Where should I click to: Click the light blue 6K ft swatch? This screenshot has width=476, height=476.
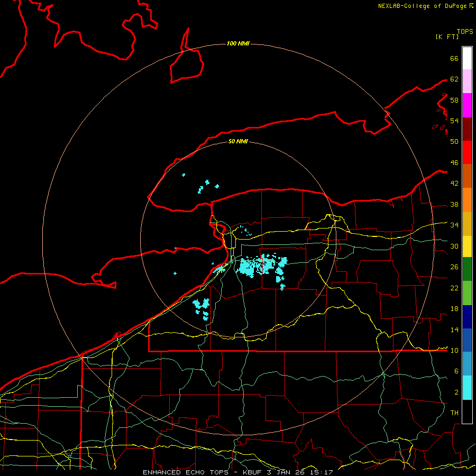(467, 364)
